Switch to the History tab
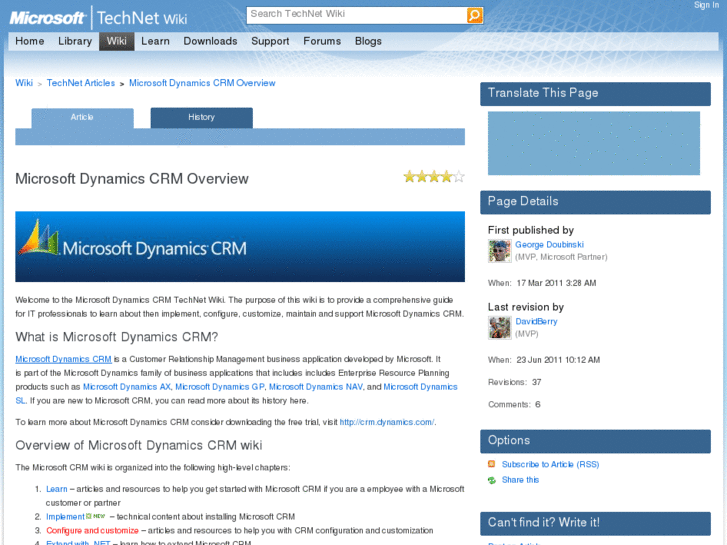Image resolution: width=727 pixels, height=545 pixels. click(202, 118)
